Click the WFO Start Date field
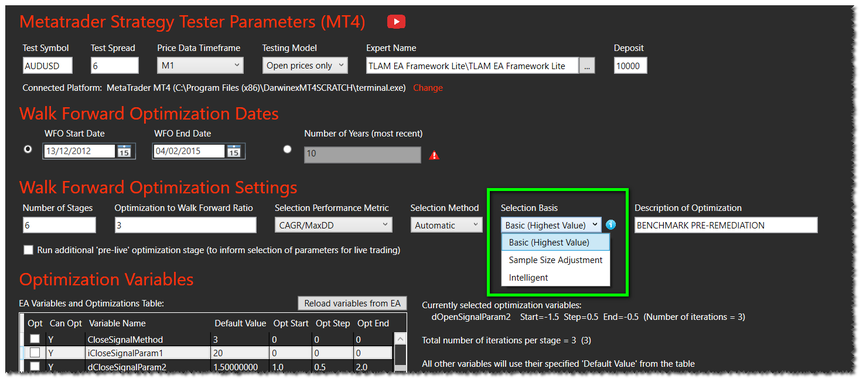863x382 pixels. tap(79, 151)
